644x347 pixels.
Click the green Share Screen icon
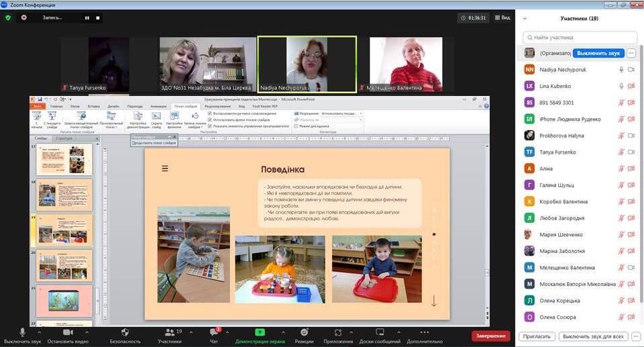pos(260,332)
